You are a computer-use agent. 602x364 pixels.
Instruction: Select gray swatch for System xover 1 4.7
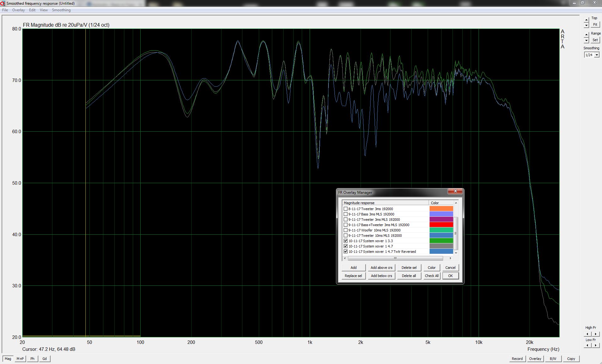[x=441, y=246]
